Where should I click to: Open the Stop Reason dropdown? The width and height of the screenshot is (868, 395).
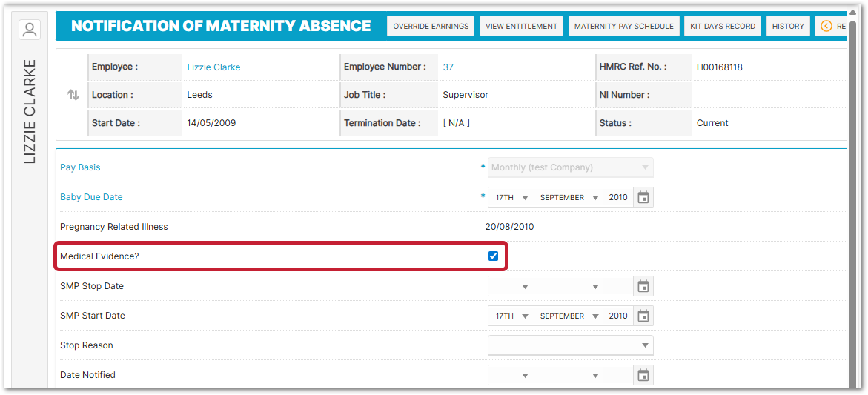tap(570, 345)
